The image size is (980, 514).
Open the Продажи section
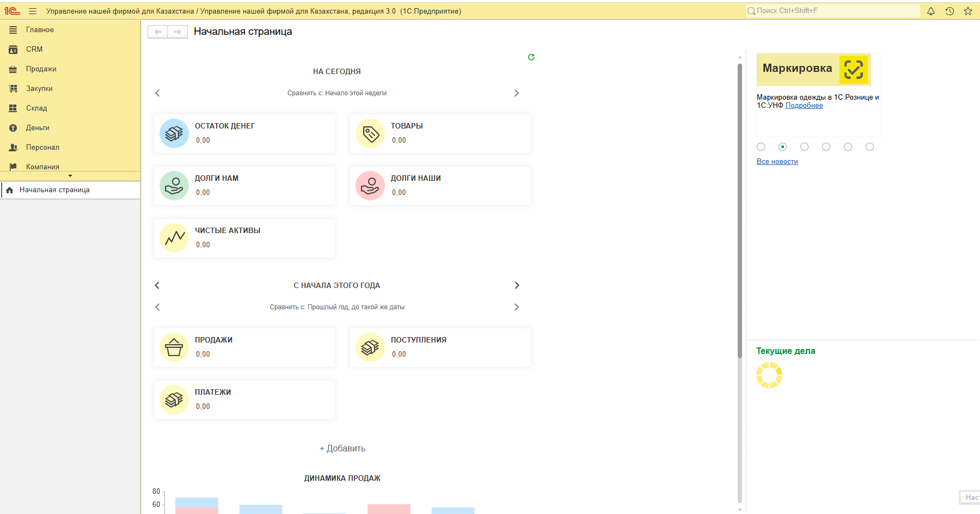click(x=41, y=69)
